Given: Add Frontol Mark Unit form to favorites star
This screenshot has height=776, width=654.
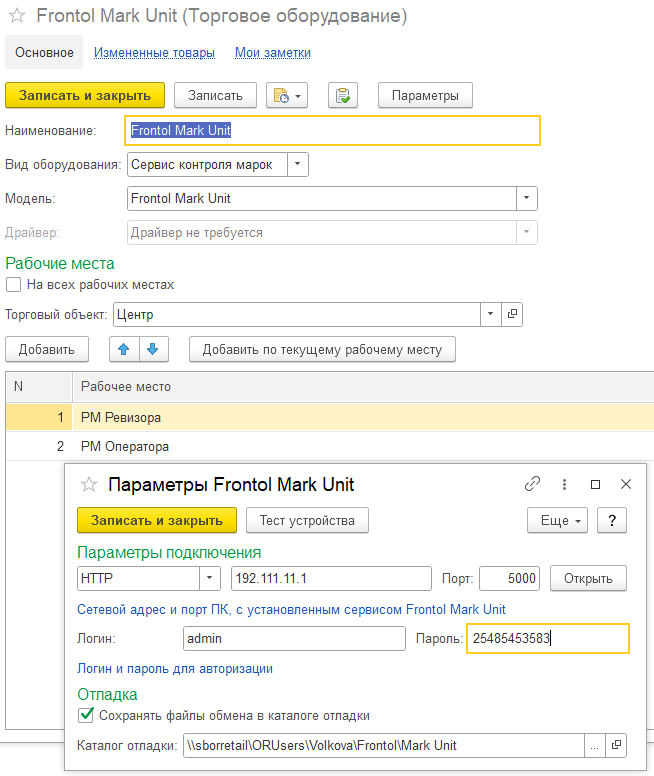Looking at the screenshot, I should point(17,16).
